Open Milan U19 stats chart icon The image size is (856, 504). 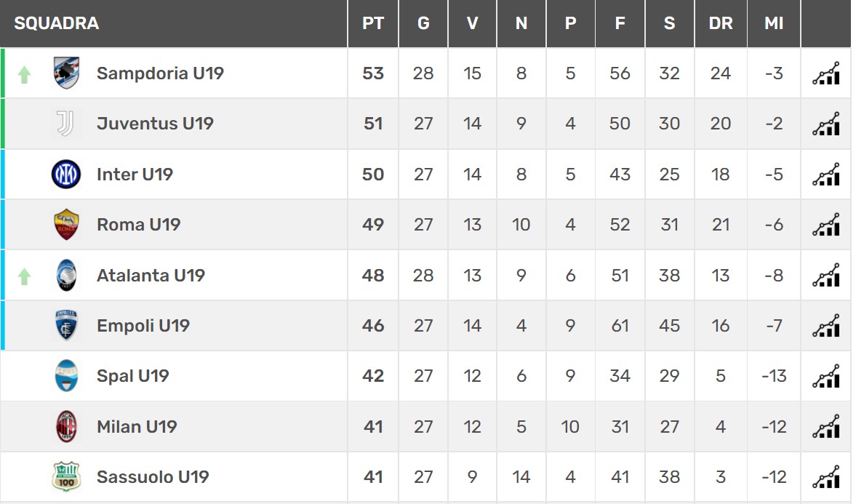tap(826, 426)
